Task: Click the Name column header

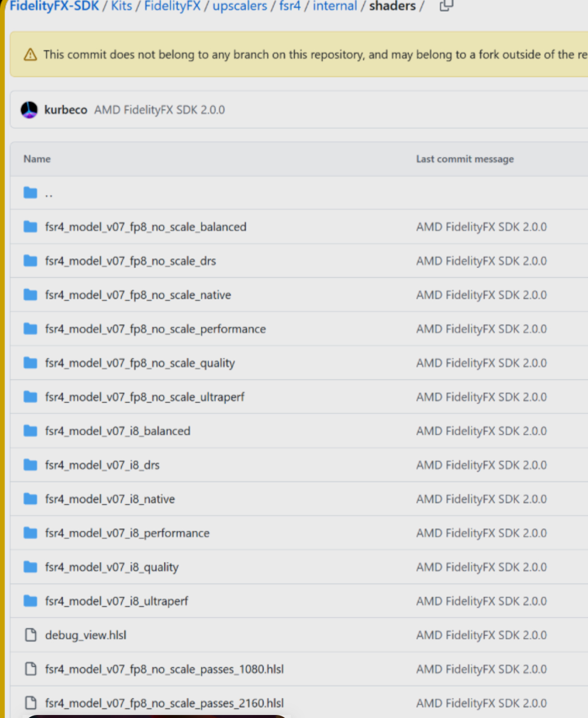Action: tap(37, 159)
